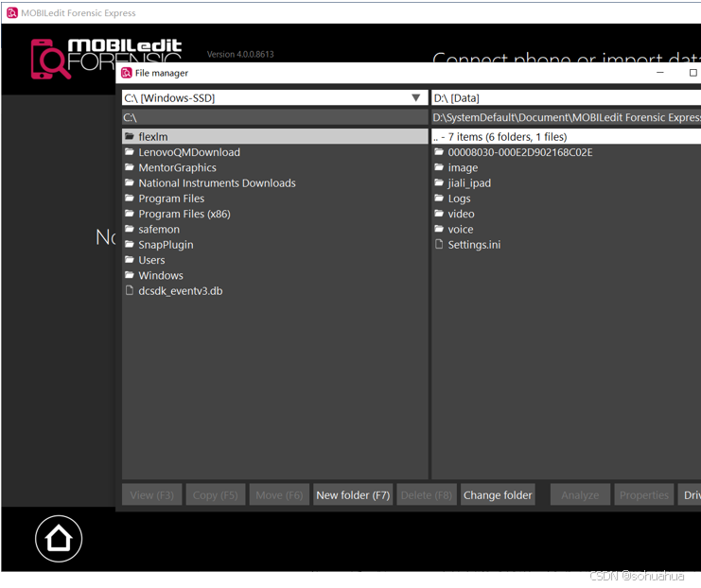Select the video folder icon
Viewport: 701px width, 588px height.
[439, 213]
